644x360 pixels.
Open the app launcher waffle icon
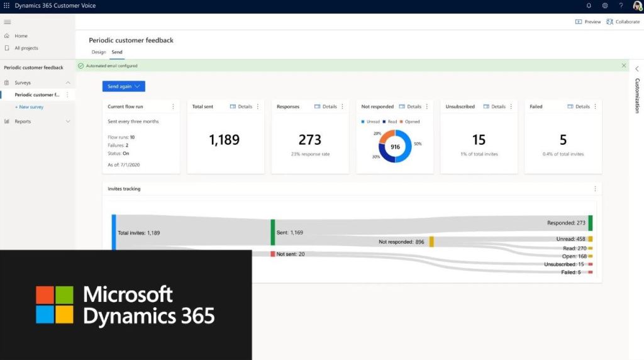(7, 6)
